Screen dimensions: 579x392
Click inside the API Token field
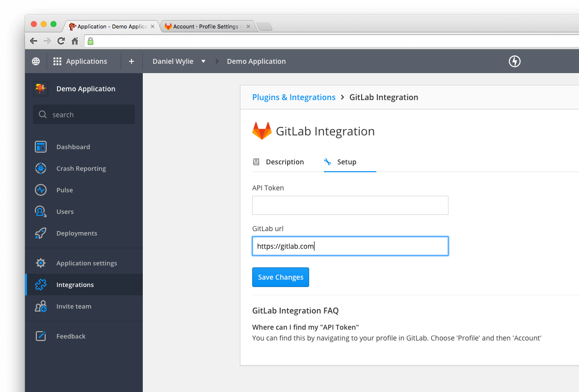pos(350,205)
